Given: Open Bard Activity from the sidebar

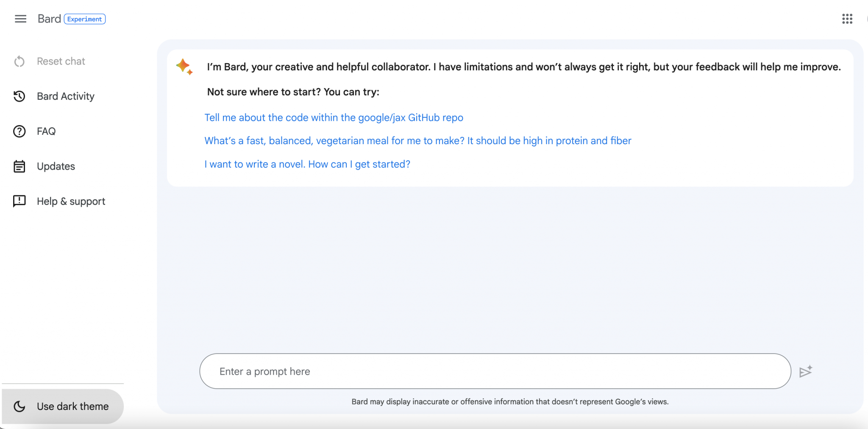Looking at the screenshot, I should coord(66,96).
